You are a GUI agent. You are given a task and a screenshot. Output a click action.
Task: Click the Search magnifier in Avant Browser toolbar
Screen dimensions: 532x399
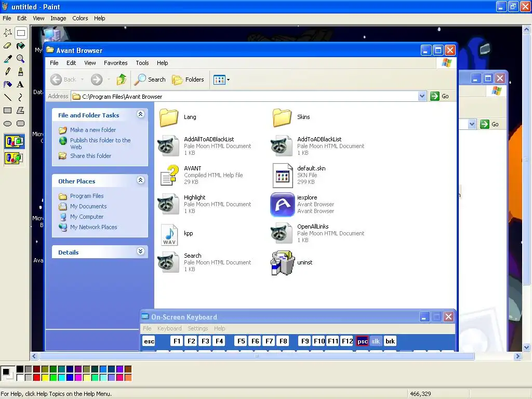(150, 79)
